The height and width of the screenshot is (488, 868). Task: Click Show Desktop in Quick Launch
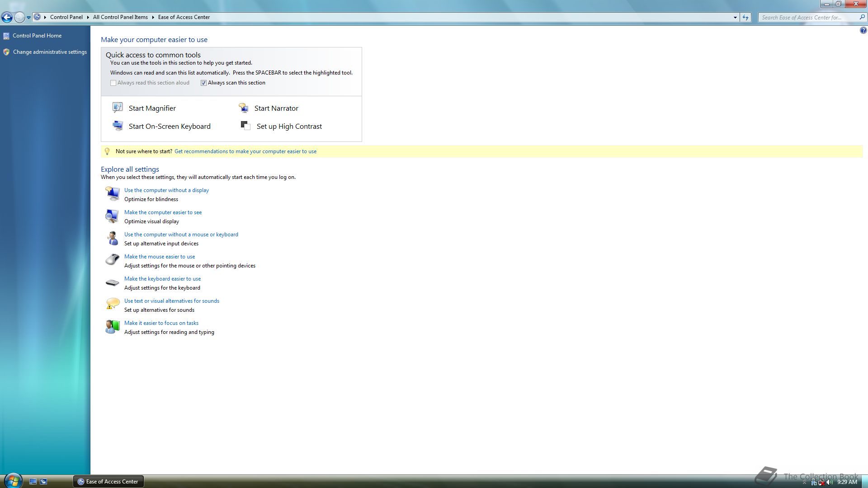coord(33,482)
